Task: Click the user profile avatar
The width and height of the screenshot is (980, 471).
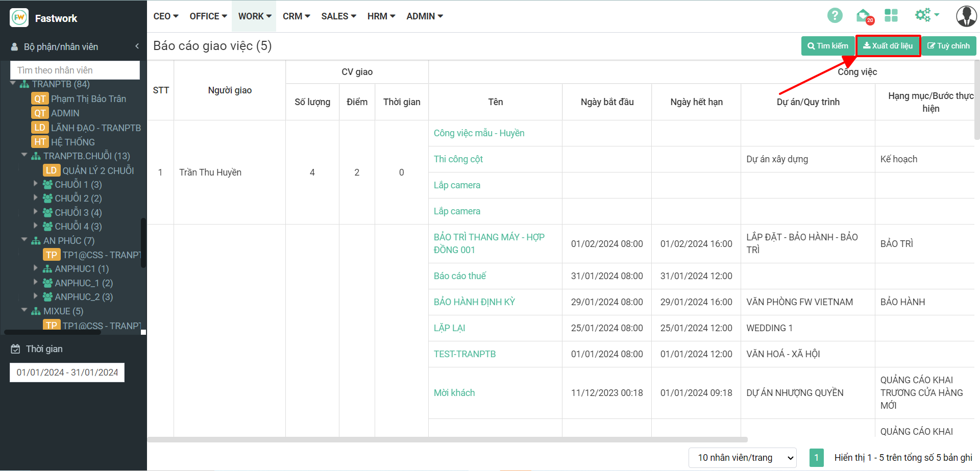Action: pos(966,16)
